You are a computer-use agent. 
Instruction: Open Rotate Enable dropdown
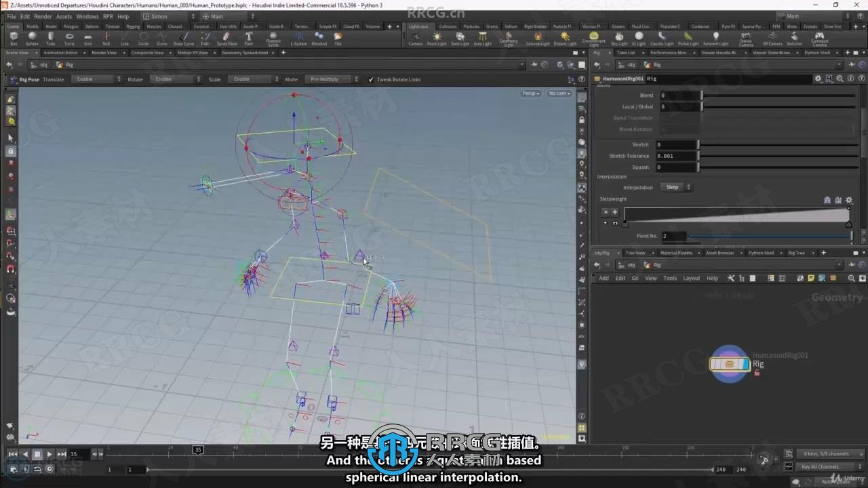(x=175, y=79)
